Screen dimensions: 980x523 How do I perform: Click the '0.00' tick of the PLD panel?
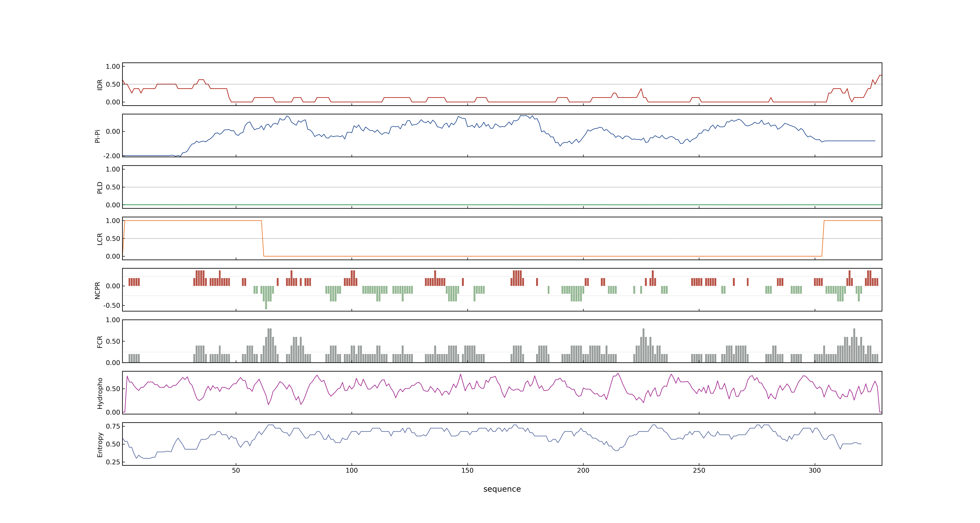pos(113,205)
